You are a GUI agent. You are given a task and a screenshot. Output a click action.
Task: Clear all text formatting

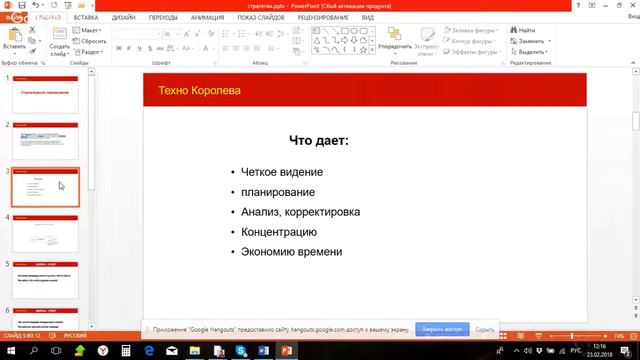point(211,34)
